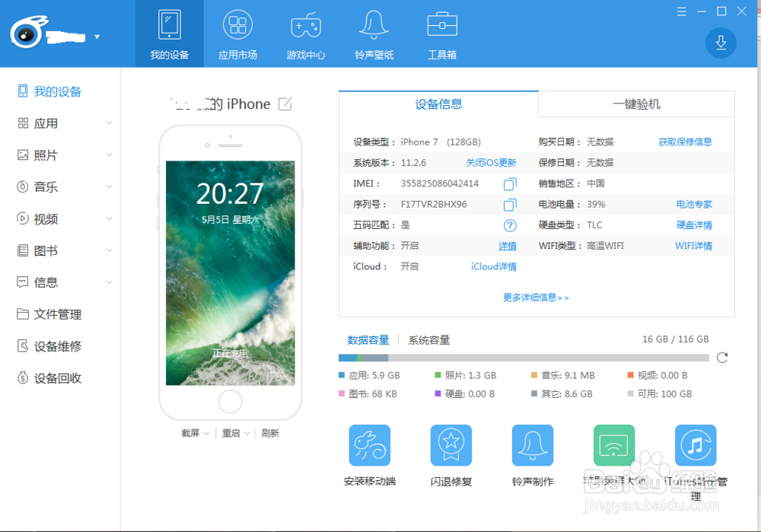
Task: Expand the 图书 sidebar chevron
Action: tap(109, 250)
